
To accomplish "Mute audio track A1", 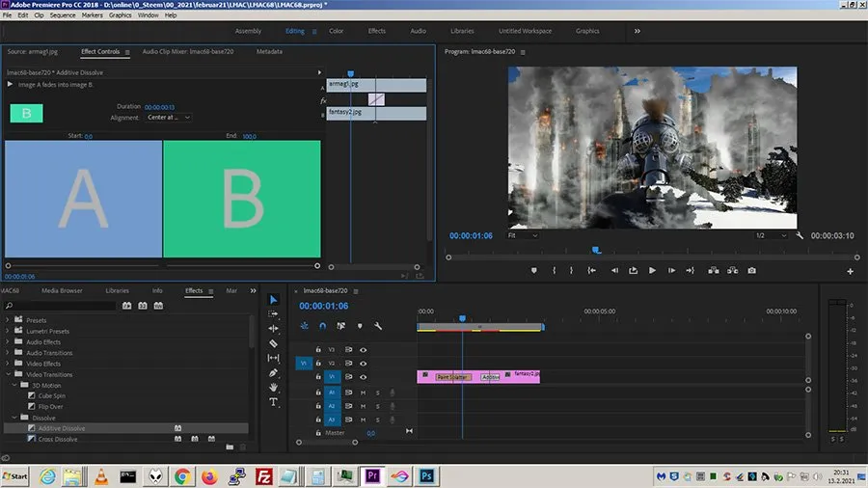I will click(364, 393).
